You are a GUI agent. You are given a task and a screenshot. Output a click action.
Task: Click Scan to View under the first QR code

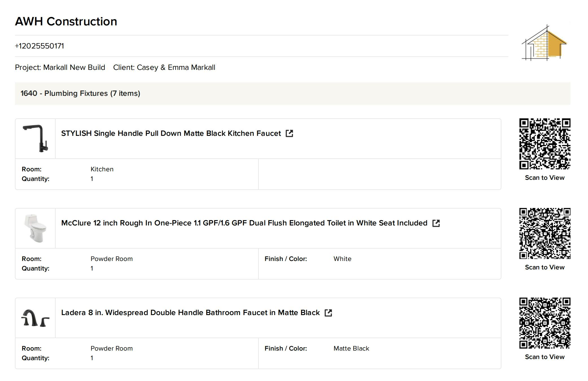pyautogui.click(x=545, y=178)
